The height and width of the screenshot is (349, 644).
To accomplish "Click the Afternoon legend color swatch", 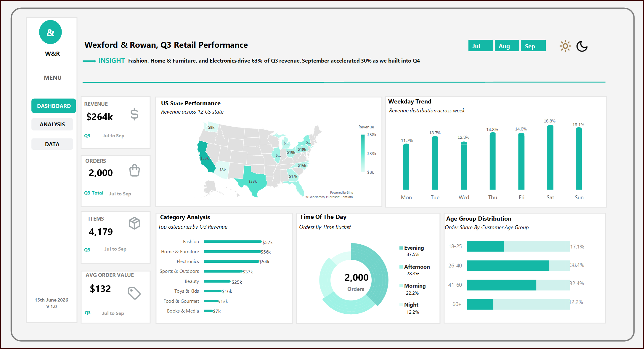I will pyautogui.click(x=401, y=267).
